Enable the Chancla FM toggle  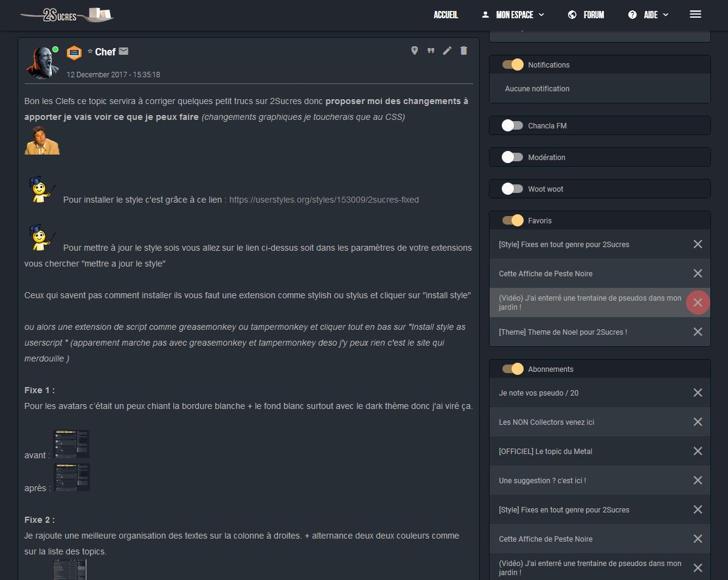pyautogui.click(x=512, y=125)
